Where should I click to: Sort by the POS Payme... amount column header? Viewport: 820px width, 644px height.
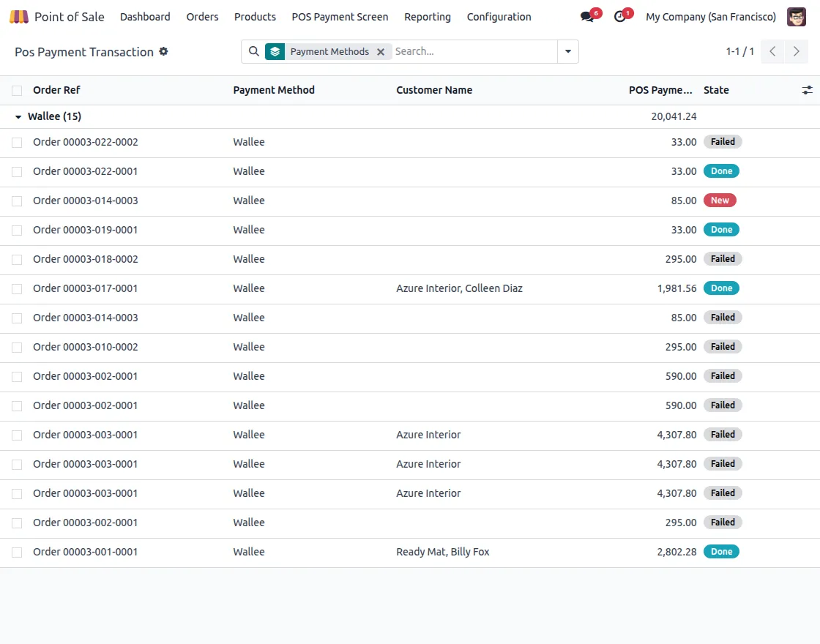point(660,90)
